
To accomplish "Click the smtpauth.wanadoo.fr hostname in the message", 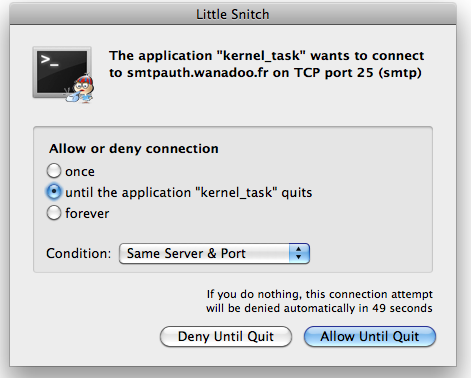I will [198, 73].
